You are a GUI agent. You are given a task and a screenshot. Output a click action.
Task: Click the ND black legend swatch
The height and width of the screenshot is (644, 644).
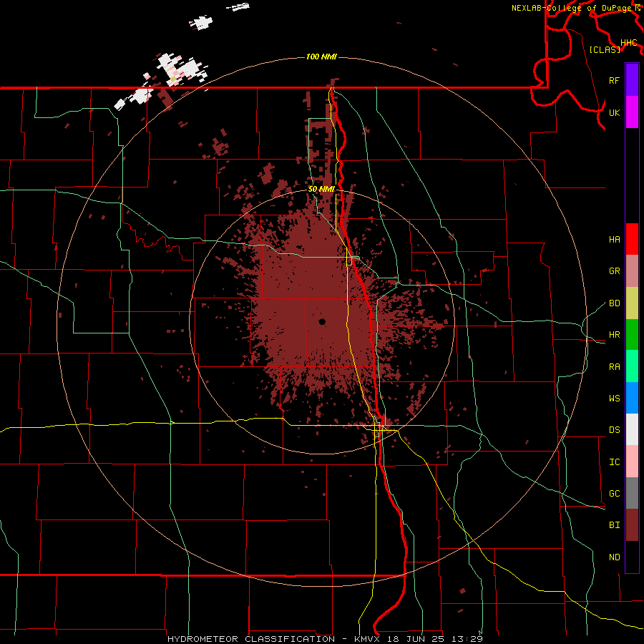(632, 557)
